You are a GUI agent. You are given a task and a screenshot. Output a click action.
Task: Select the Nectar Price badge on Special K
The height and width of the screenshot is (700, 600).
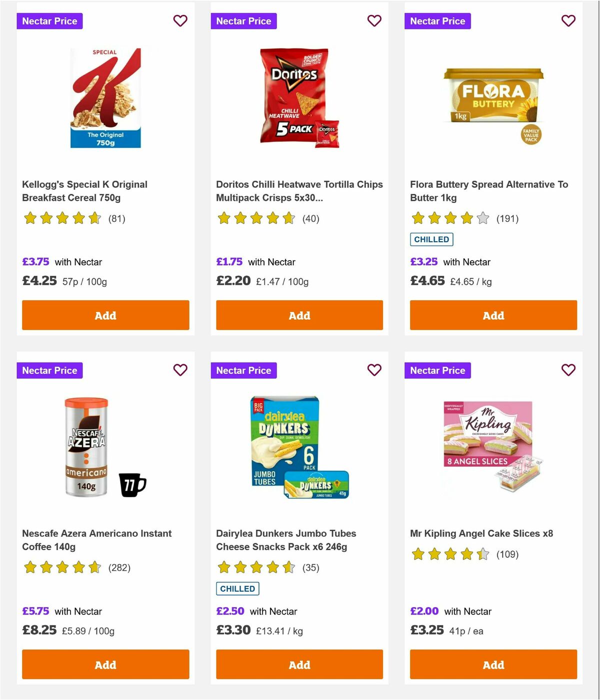[49, 21]
